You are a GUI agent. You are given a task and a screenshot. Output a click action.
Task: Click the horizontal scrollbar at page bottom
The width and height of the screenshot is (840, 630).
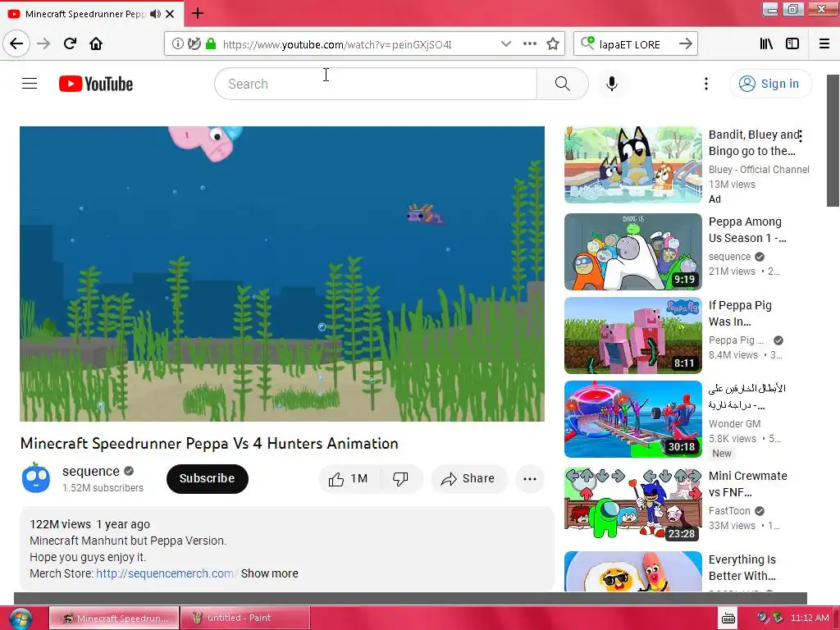click(x=410, y=598)
